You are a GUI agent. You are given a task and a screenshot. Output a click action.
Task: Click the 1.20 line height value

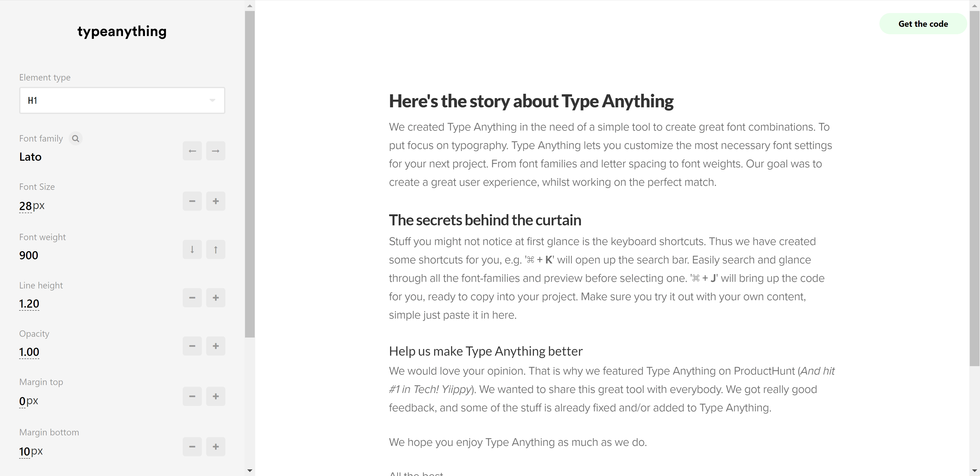29,304
